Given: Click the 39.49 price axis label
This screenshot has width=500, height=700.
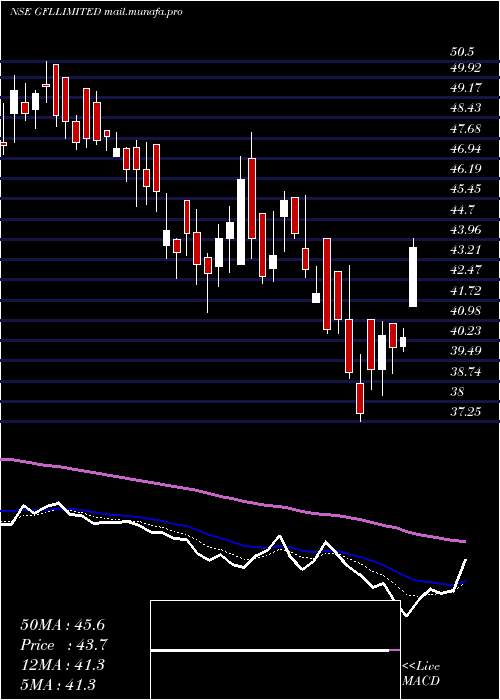Looking at the screenshot, I should click(466, 350).
